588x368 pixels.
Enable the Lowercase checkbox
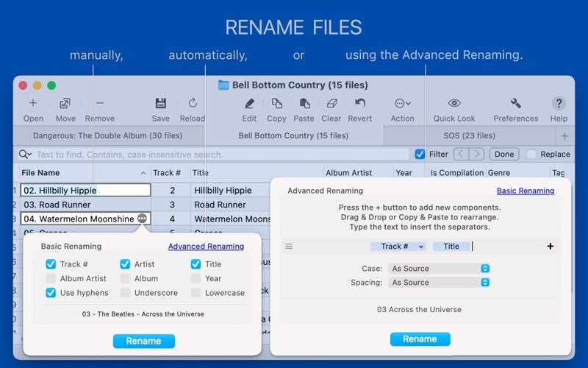point(196,293)
